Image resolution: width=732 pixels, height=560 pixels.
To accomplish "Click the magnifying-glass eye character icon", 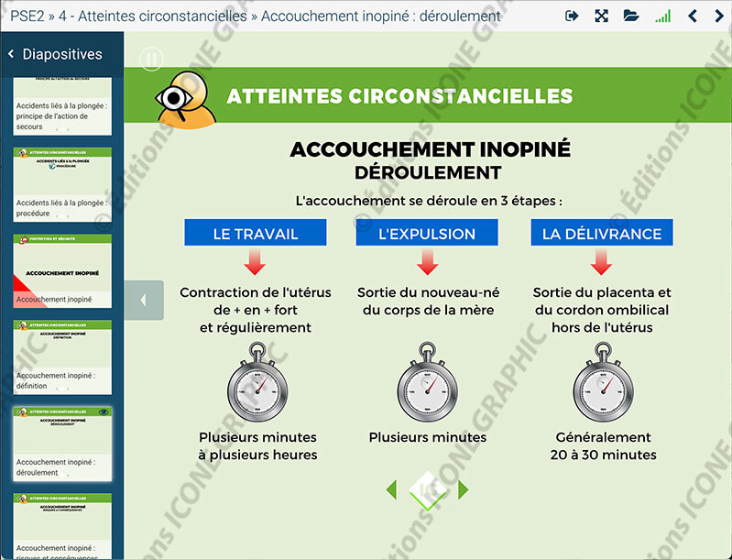I will [185, 100].
